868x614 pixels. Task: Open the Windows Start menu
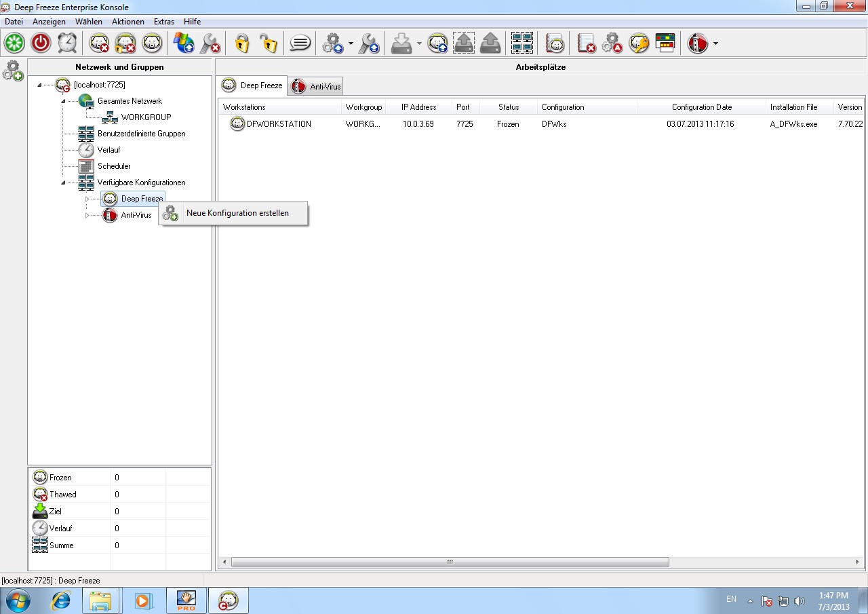pos(18,600)
